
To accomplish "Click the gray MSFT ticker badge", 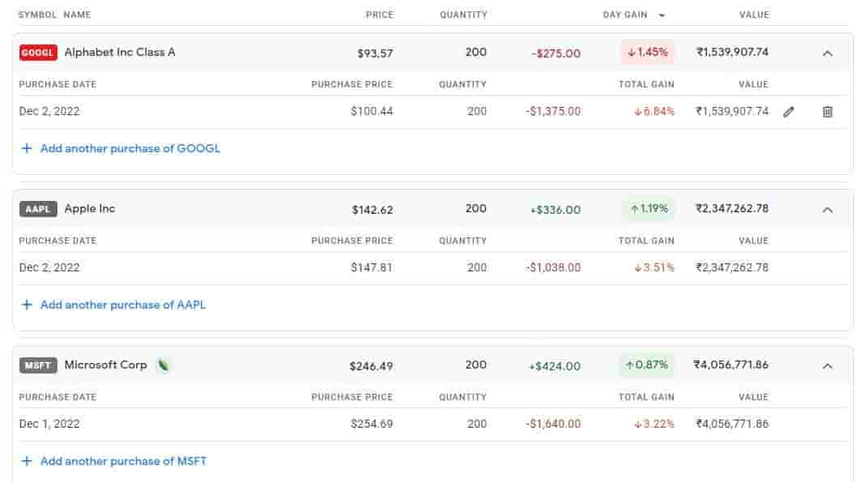I will pos(38,365).
